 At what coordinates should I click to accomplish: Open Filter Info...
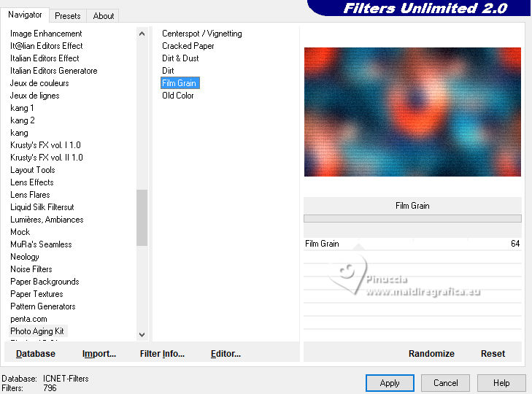[162, 354]
